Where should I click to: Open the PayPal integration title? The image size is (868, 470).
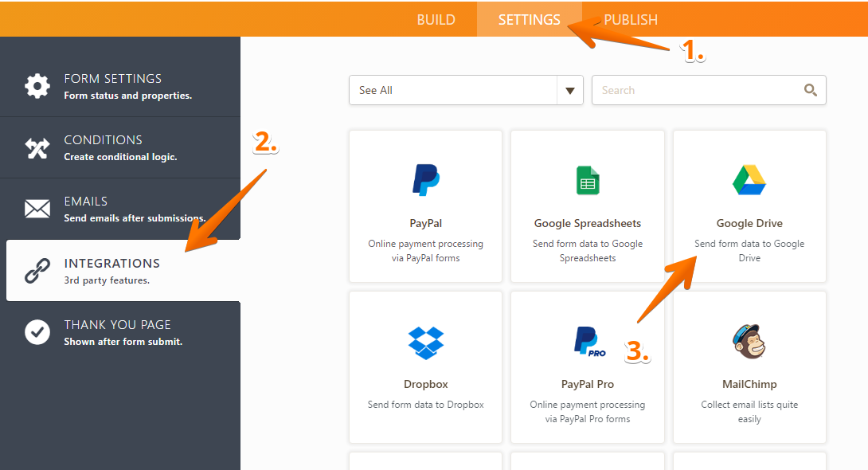point(426,223)
